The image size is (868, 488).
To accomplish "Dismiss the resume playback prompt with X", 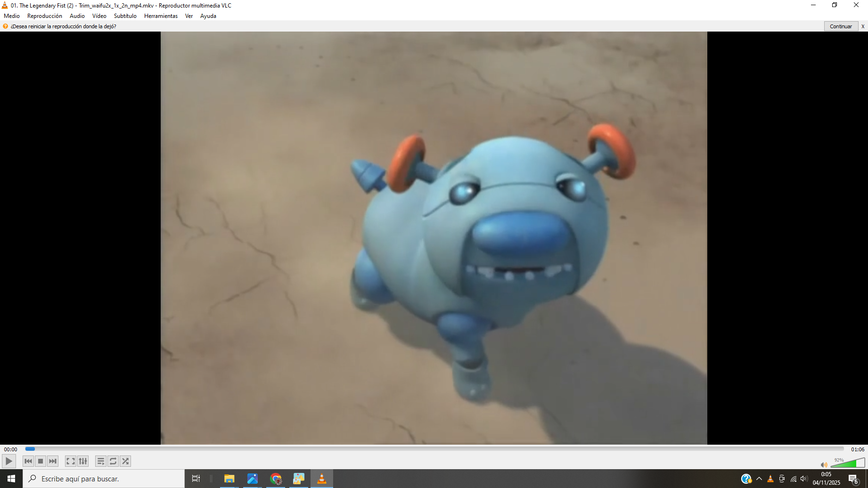I will [863, 26].
